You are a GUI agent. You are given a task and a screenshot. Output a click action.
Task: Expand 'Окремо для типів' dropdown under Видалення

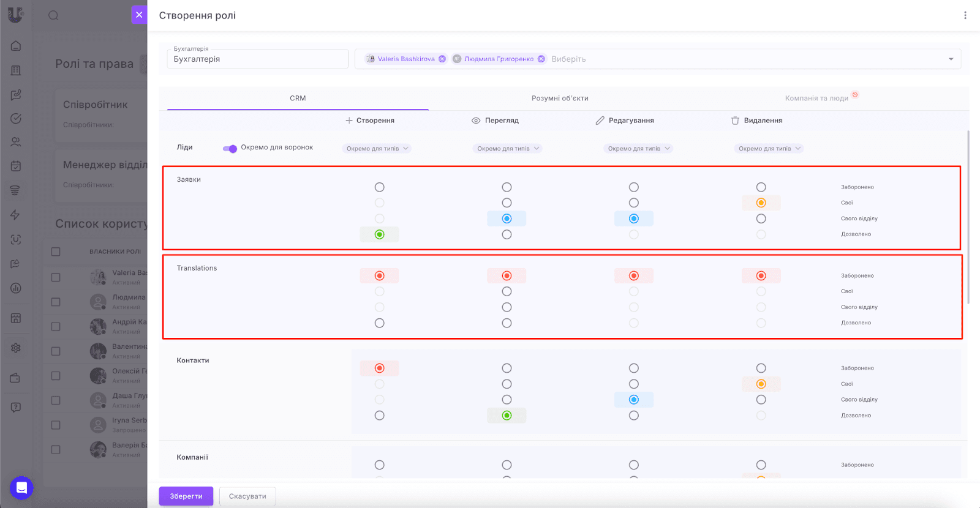click(x=769, y=149)
